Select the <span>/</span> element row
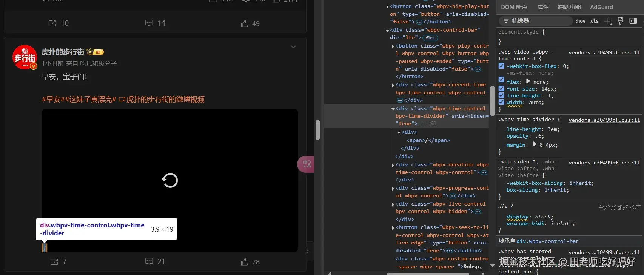The height and width of the screenshot is (275, 644). pyautogui.click(x=428, y=140)
